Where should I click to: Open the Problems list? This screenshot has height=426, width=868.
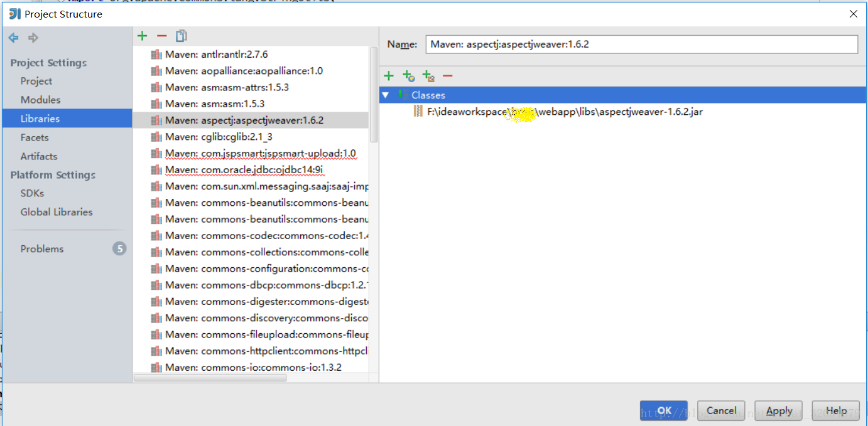42,249
